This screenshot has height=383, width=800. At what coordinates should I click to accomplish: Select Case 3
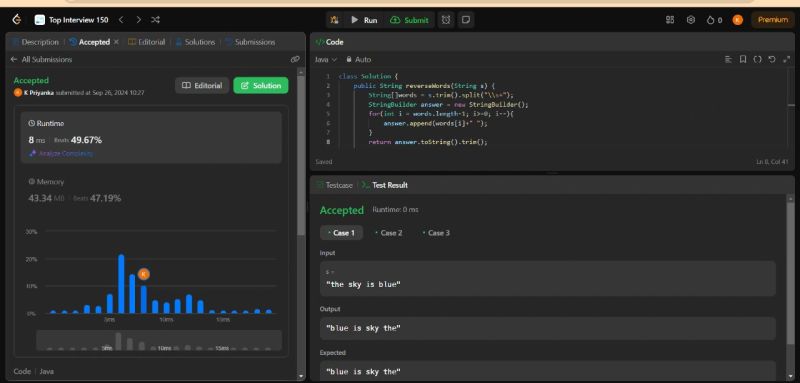(x=436, y=233)
